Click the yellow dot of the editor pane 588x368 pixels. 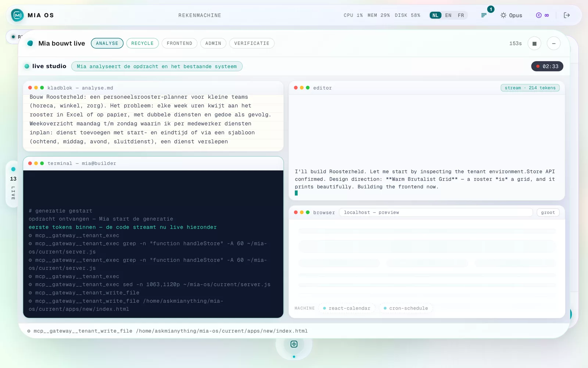tap(302, 88)
